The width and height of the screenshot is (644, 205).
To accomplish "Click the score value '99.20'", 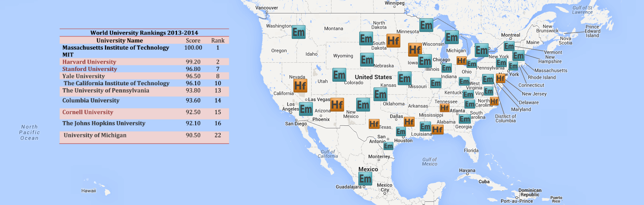I will coord(193,62).
